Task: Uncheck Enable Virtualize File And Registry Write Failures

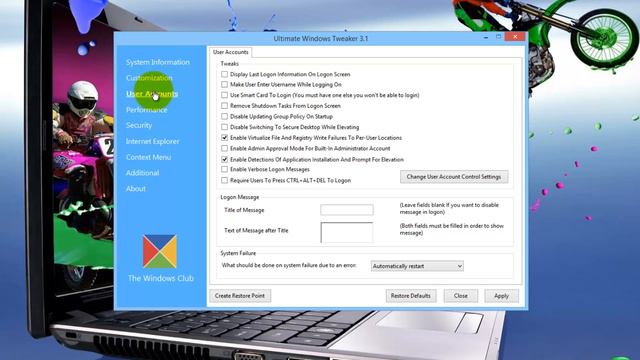Action: pyautogui.click(x=224, y=138)
